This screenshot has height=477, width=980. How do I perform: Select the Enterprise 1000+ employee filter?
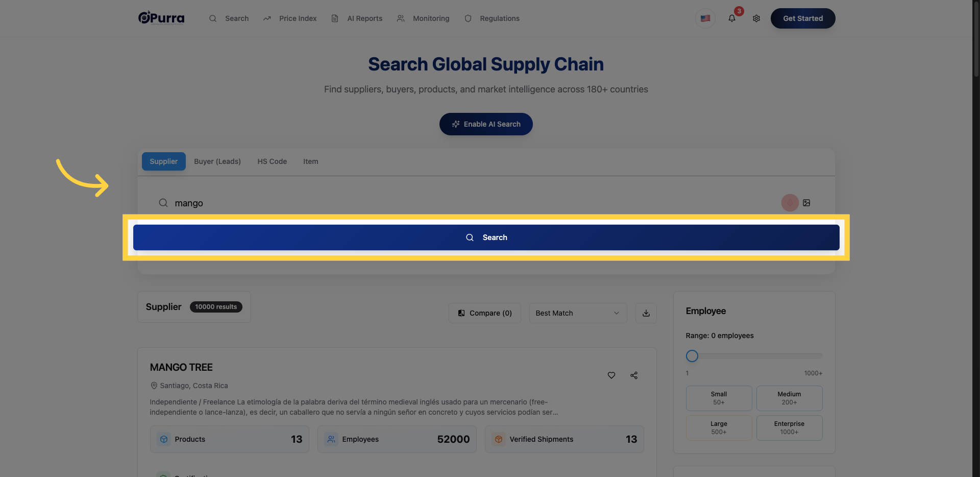click(789, 428)
